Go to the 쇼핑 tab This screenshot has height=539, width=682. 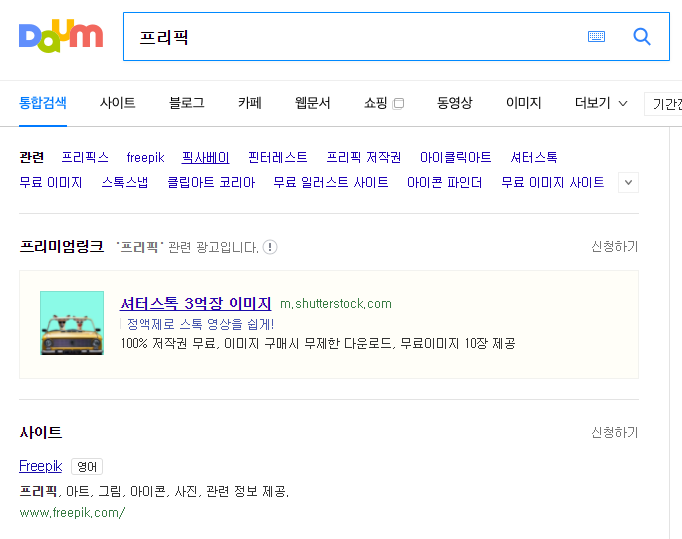(375, 103)
